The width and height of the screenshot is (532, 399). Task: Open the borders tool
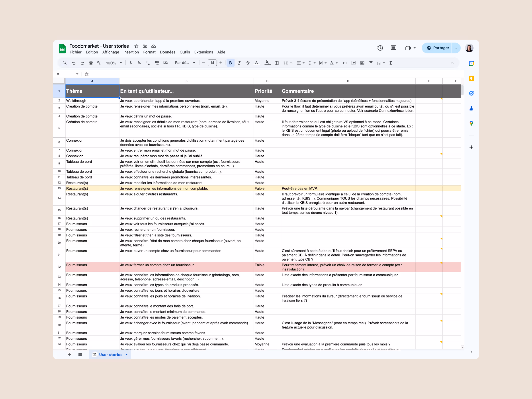click(277, 63)
